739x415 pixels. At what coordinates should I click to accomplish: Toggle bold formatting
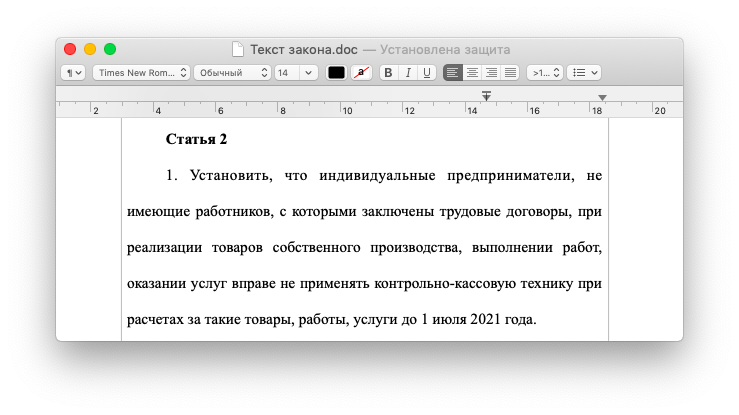(x=389, y=73)
